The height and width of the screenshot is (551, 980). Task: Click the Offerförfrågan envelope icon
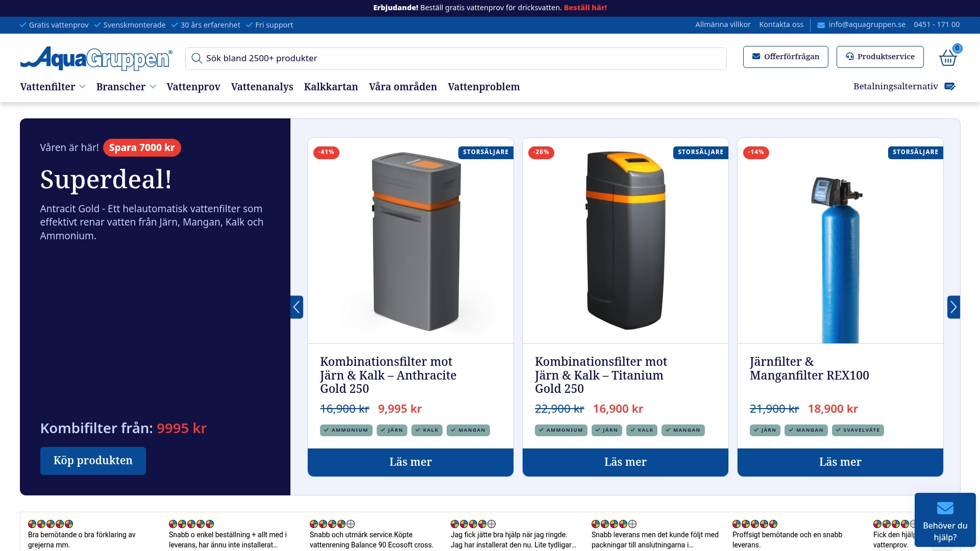click(756, 57)
